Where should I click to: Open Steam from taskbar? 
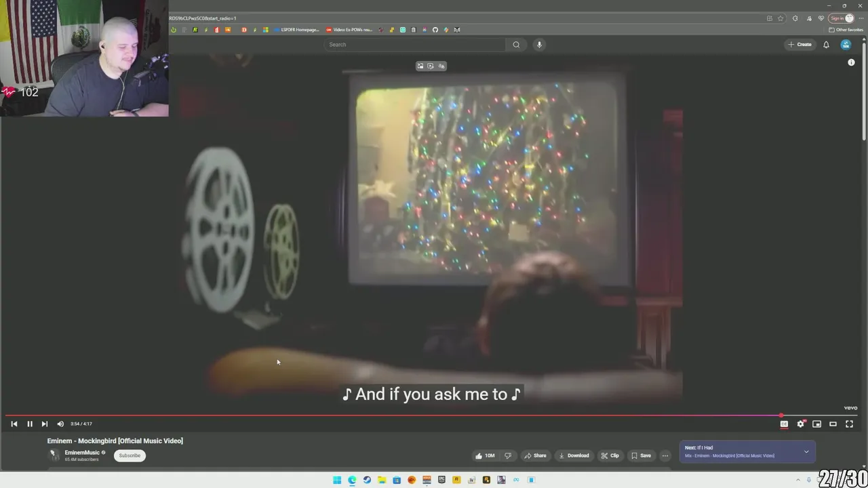tap(367, 480)
